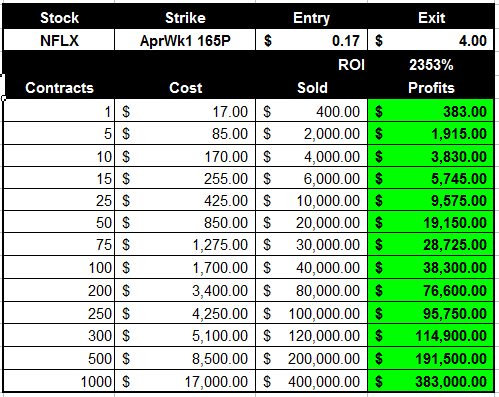Click the cost cell showing 1,275.00
This screenshot has height=397, width=499.
click(185, 245)
